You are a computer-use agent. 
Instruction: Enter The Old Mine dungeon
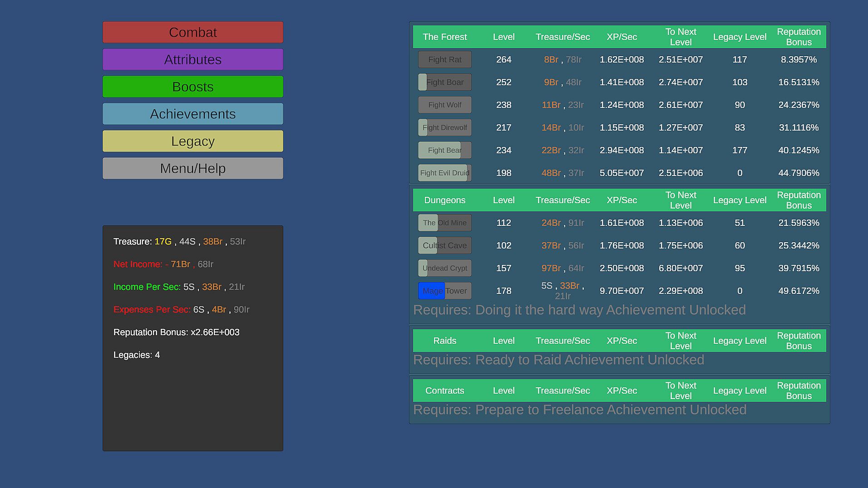(444, 223)
